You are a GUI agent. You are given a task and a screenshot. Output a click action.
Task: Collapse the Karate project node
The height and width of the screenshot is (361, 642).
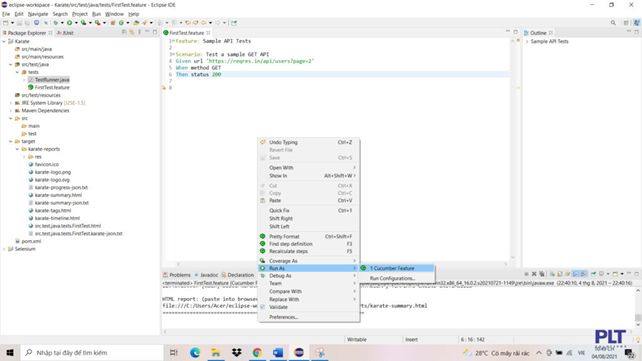(x=5, y=41)
